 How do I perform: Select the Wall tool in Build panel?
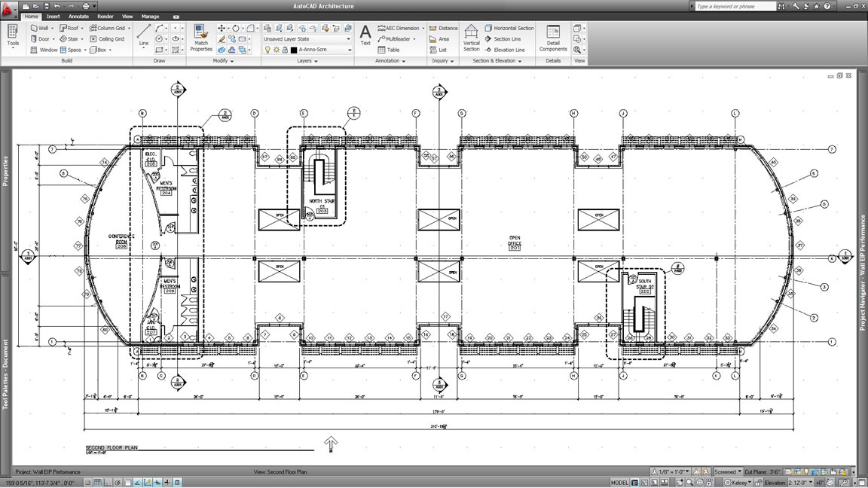click(x=40, y=28)
